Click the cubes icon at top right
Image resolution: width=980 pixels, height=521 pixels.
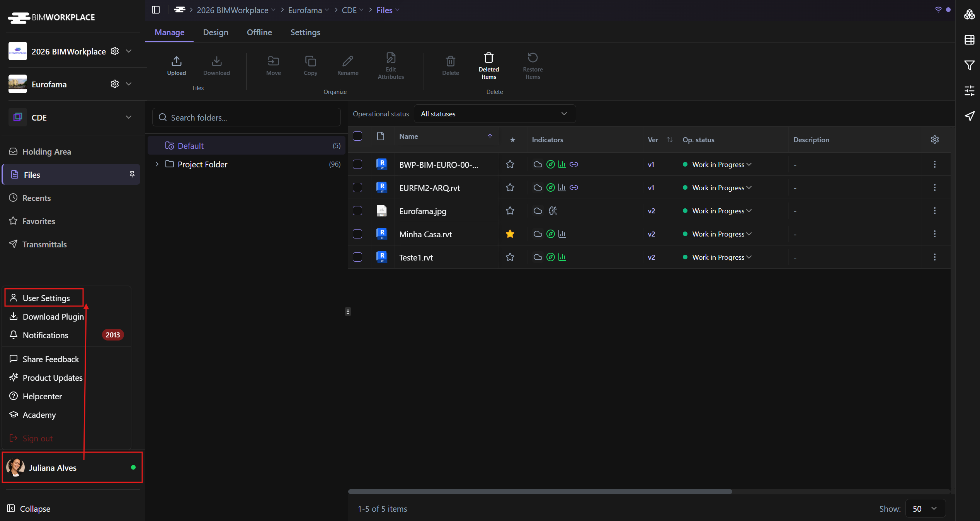969,14
